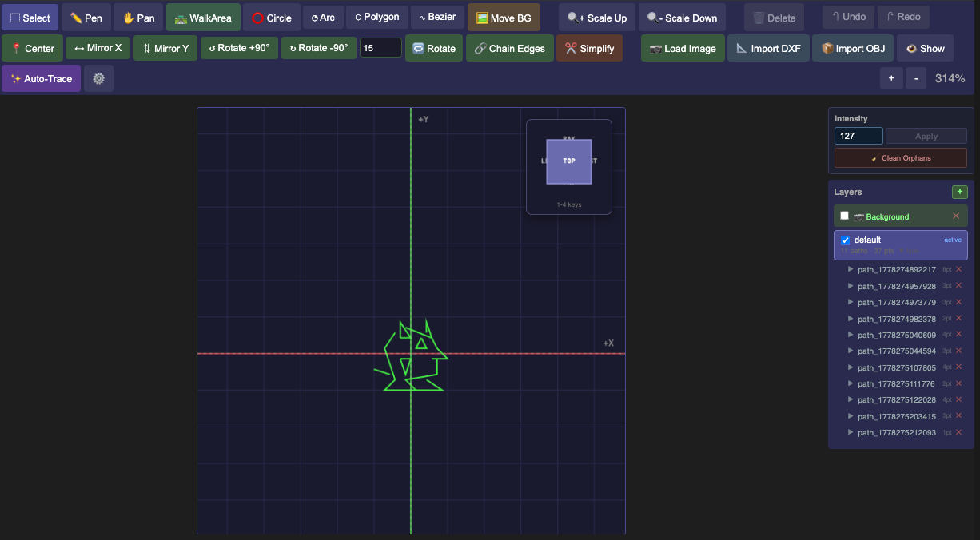The width and height of the screenshot is (980, 540).
Task: Expand path_1778274892217 in the layer tree
Action: [851, 269]
